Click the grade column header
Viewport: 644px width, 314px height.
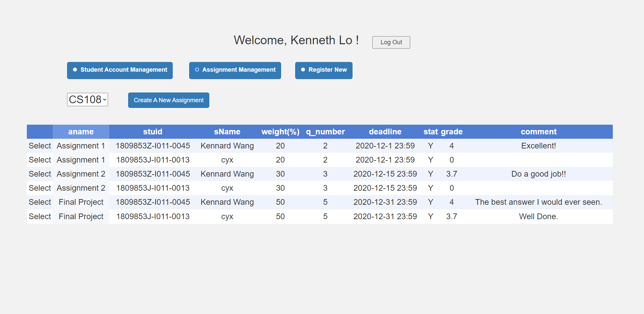pyautogui.click(x=452, y=132)
